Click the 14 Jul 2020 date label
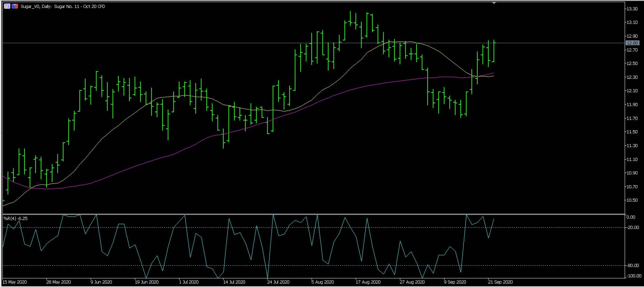The image size is (644, 287). 234,282
